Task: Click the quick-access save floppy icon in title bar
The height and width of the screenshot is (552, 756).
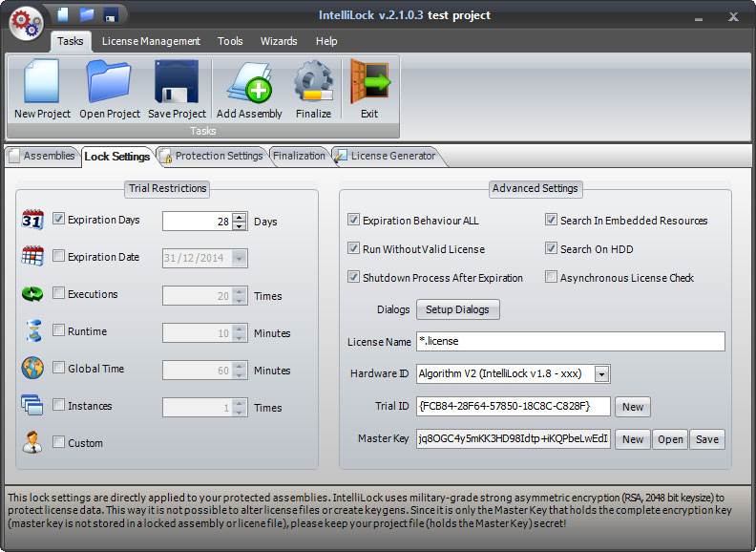Action: point(111,14)
